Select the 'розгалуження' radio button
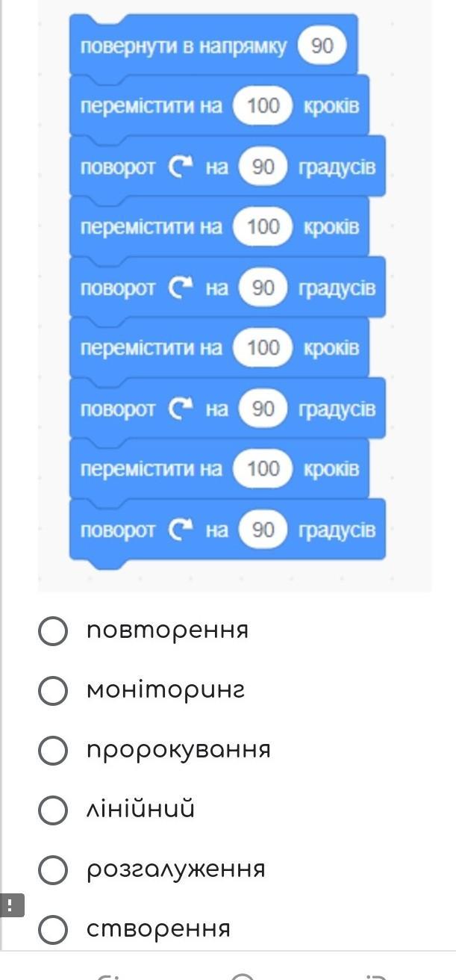Screen dimensions: 456x980 point(53,869)
